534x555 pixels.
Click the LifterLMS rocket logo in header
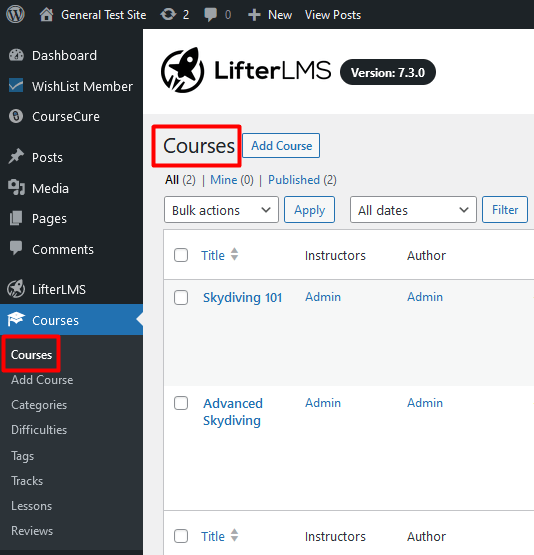tap(183, 70)
